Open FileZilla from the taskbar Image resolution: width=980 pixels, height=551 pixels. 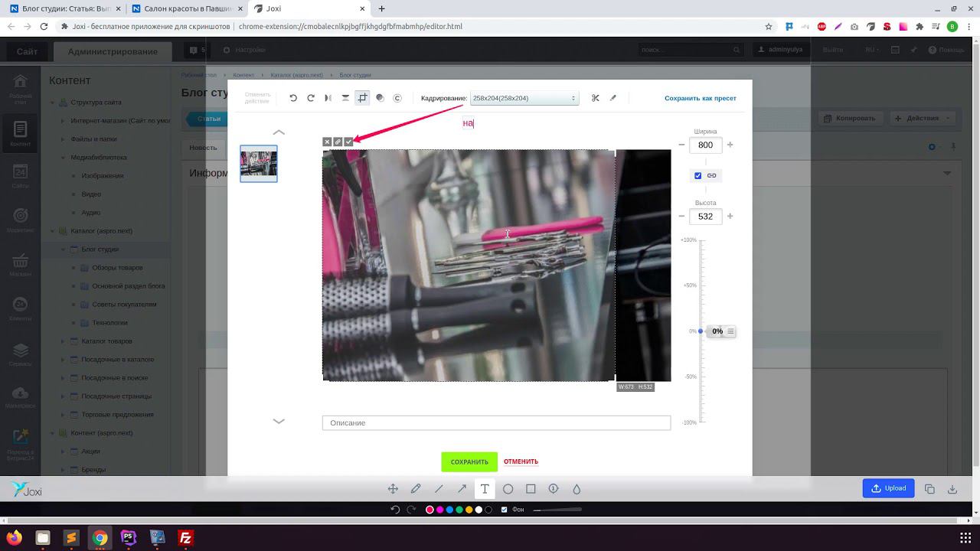[x=185, y=538]
